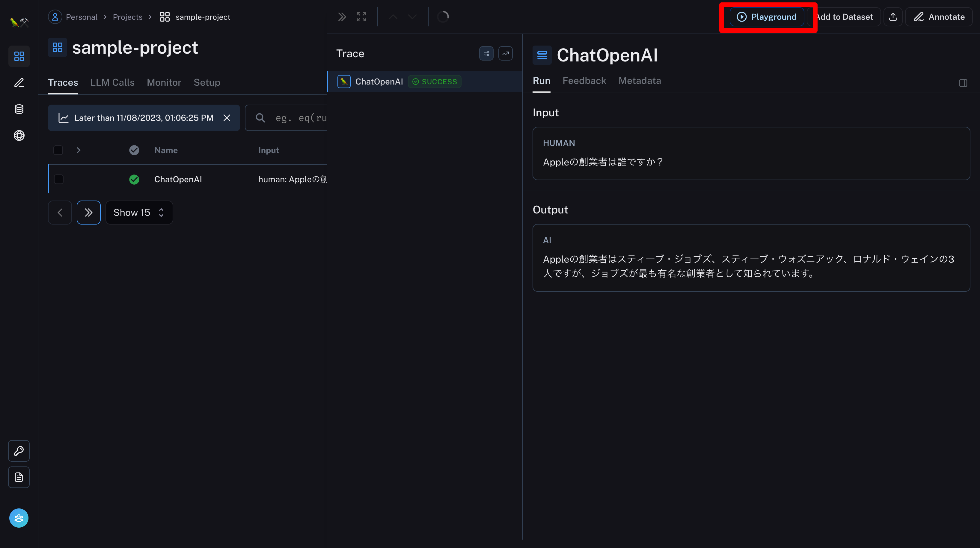This screenshot has width=980, height=548.
Task: Click the Input section heading
Action: pyautogui.click(x=545, y=113)
